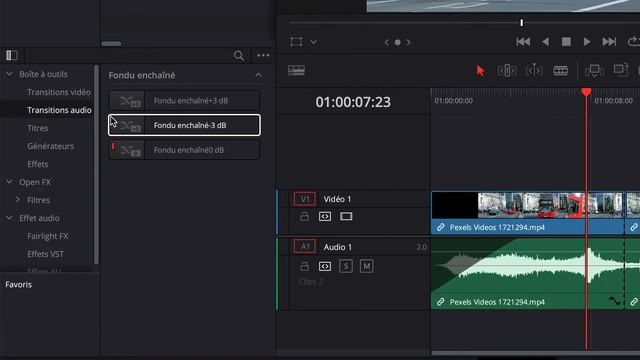
Task: Collapse the Boîte à outils tree
Action: pyautogui.click(x=9, y=74)
